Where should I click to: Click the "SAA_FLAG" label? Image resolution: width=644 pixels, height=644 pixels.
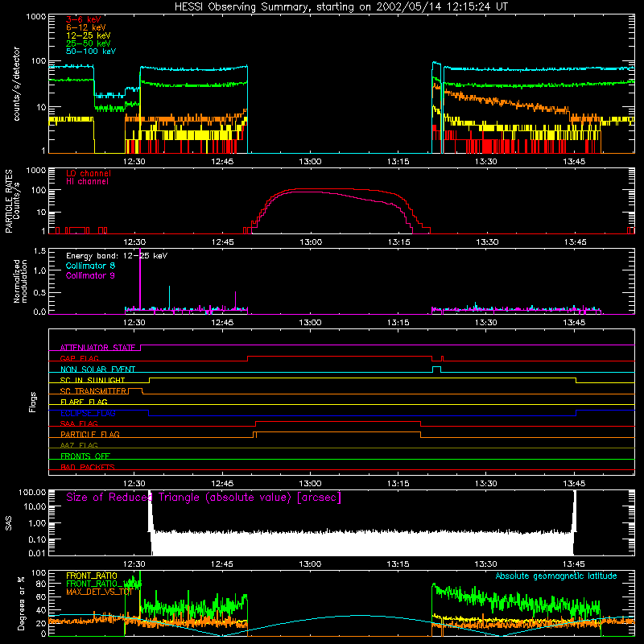(79, 423)
